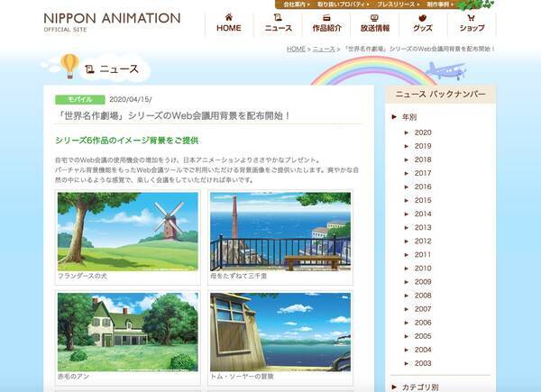
Task: Click the 放送情報 TV icon
Action: coord(374,17)
